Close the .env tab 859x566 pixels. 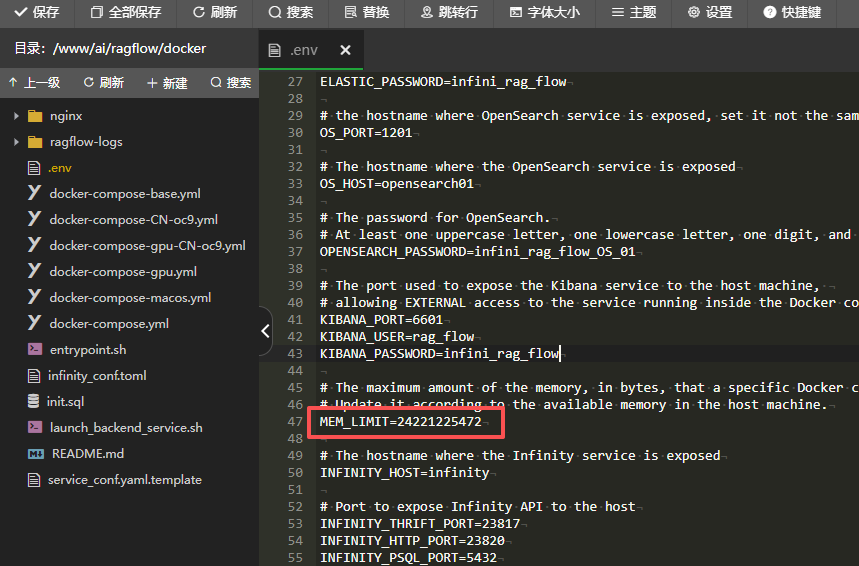point(345,50)
